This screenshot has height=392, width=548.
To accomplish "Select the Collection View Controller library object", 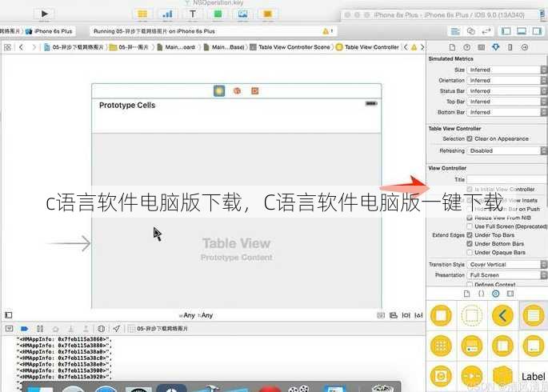I will tap(441, 346).
